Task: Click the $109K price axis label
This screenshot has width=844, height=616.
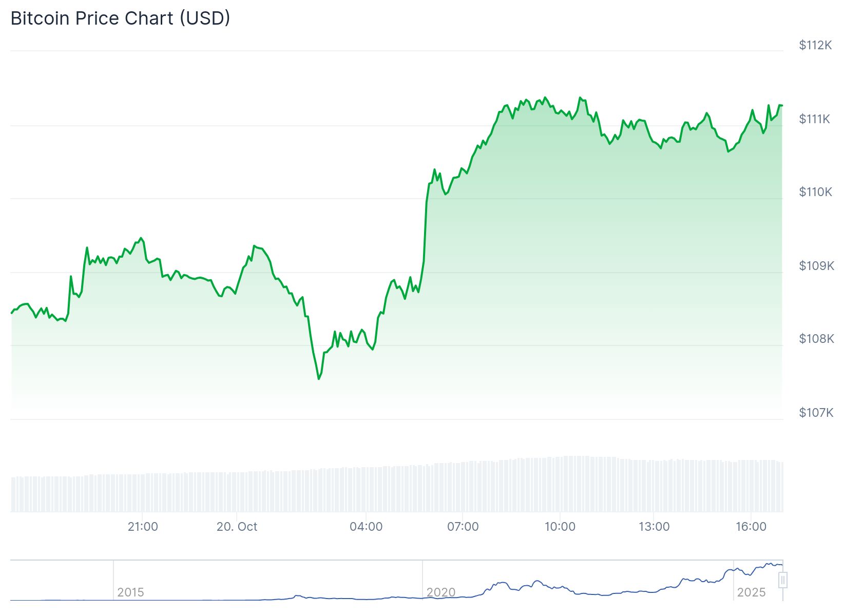Action: 816,265
